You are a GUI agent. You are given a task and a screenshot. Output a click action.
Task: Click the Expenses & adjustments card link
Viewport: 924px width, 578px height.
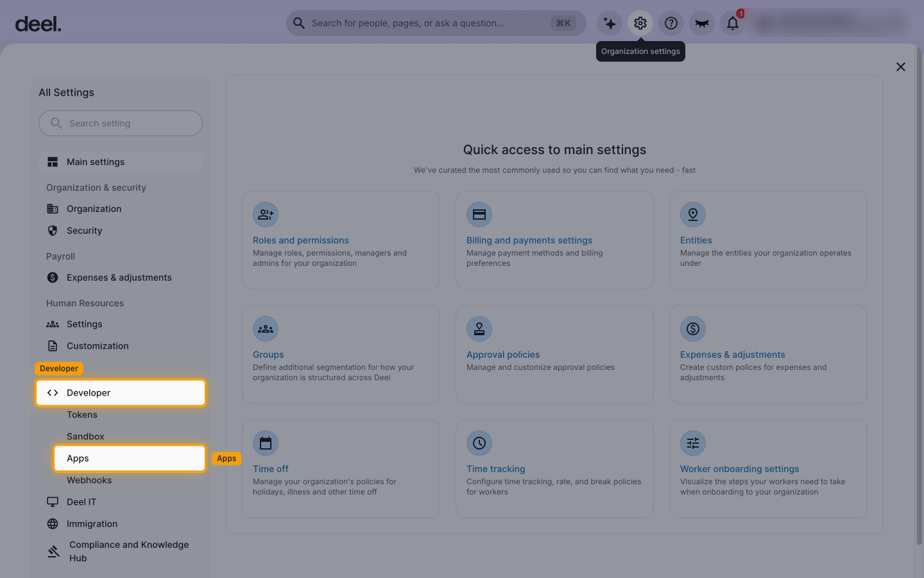click(733, 355)
